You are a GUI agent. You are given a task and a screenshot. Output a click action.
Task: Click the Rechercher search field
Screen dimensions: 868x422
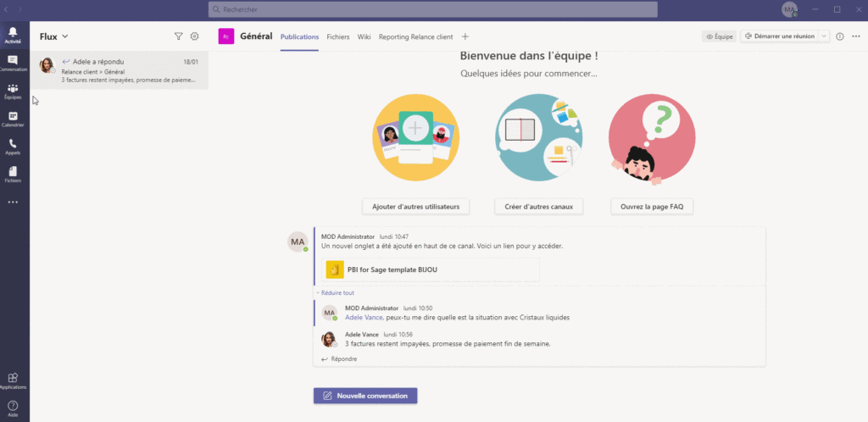coord(432,9)
